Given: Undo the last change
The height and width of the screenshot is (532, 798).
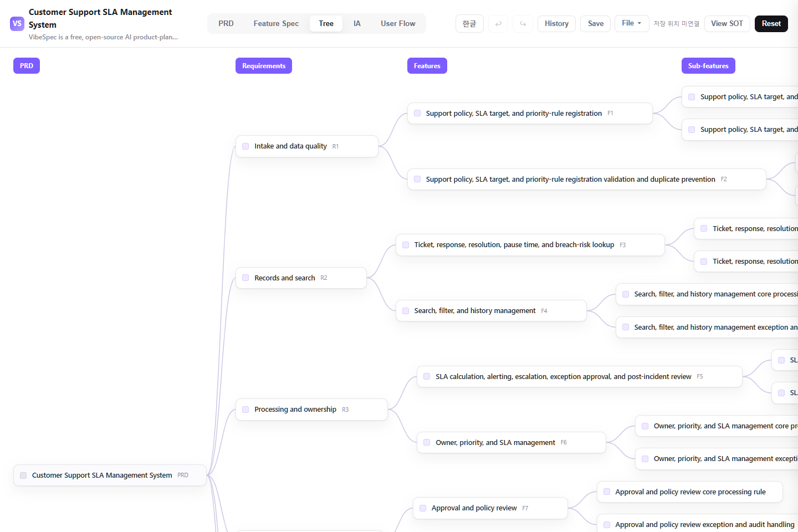Looking at the screenshot, I should [498, 24].
